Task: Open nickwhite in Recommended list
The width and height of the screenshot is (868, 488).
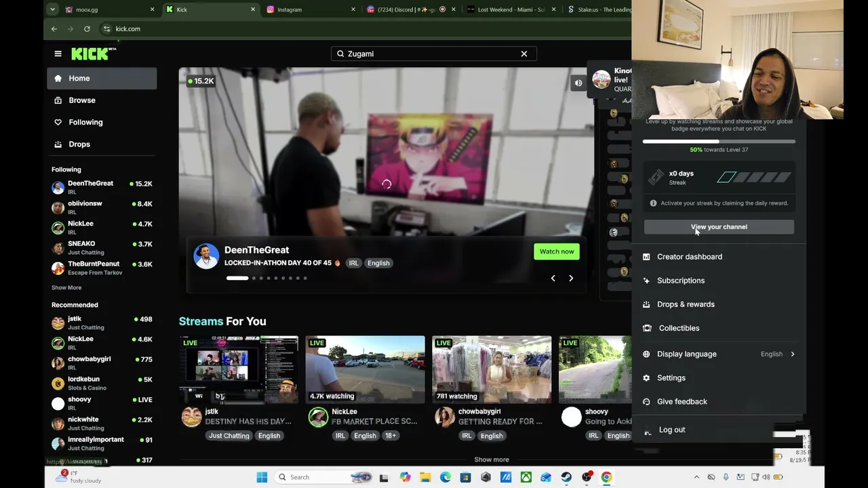Action: pos(102,423)
